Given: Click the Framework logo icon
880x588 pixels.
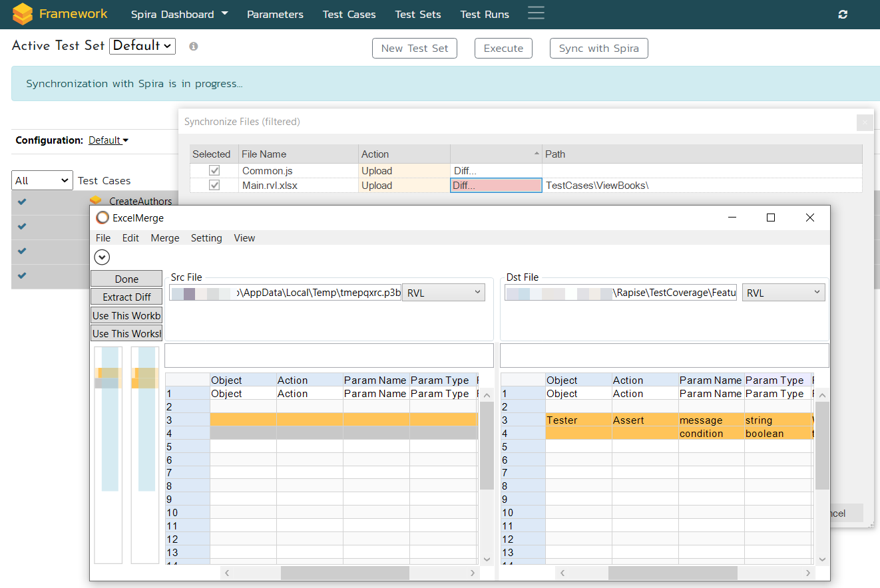Looking at the screenshot, I should (x=22, y=14).
